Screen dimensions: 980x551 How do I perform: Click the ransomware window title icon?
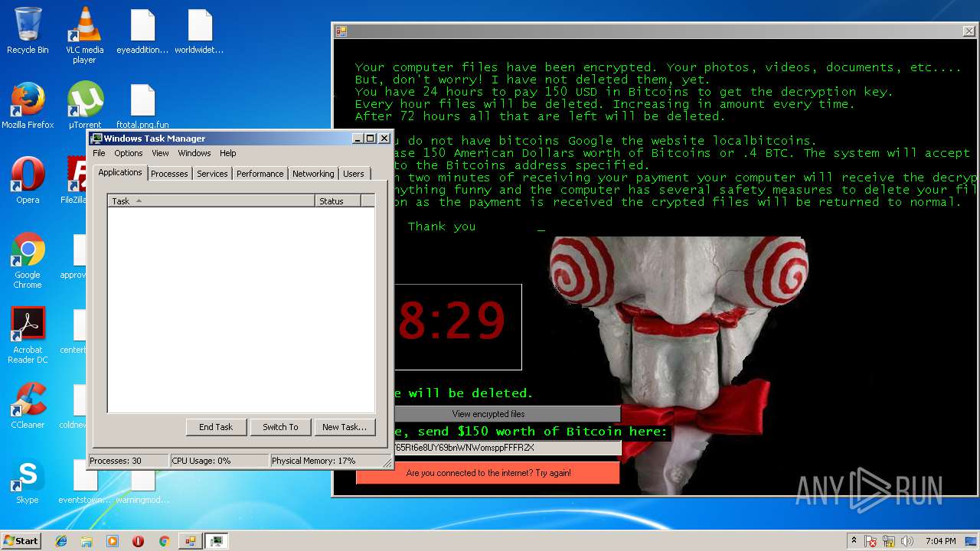click(341, 31)
